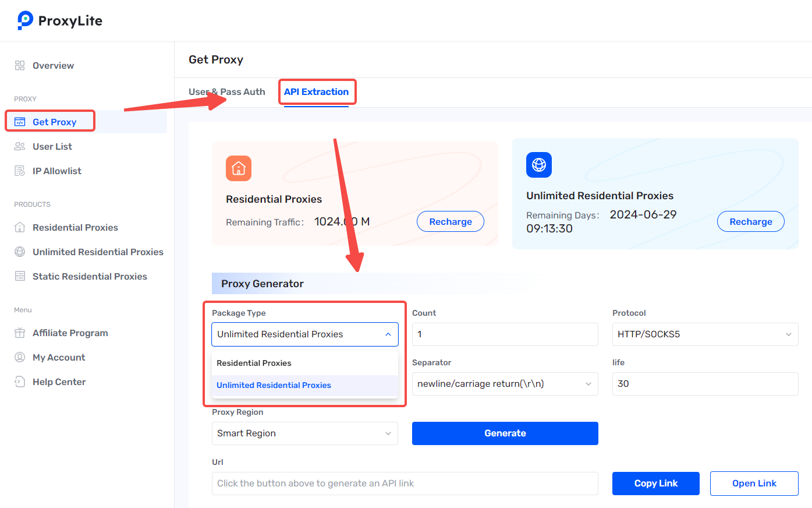The height and width of the screenshot is (508, 812).
Task: Open the Proxy Region Smart Region dropdown
Action: (x=305, y=433)
